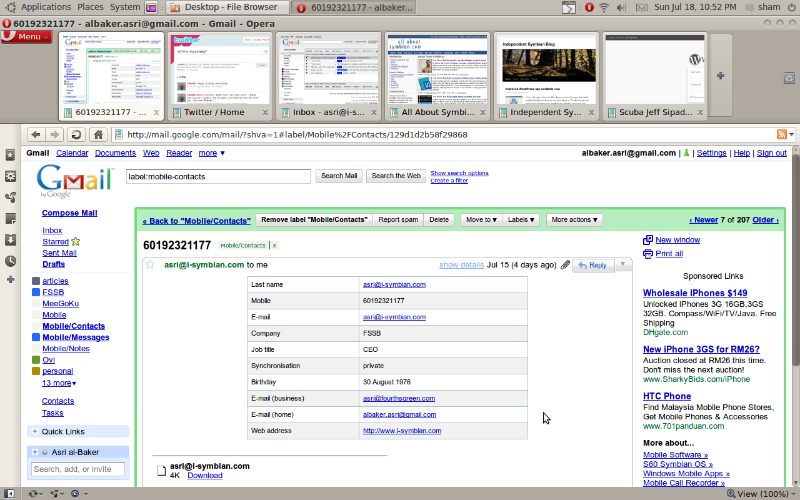Star the message from asri@i-symbian.com

click(x=150, y=265)
